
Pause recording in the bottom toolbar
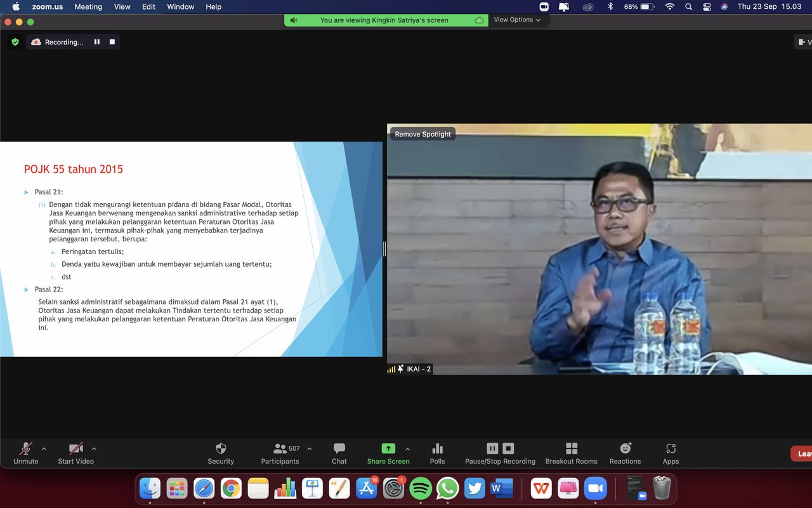(x=492, y=448)
